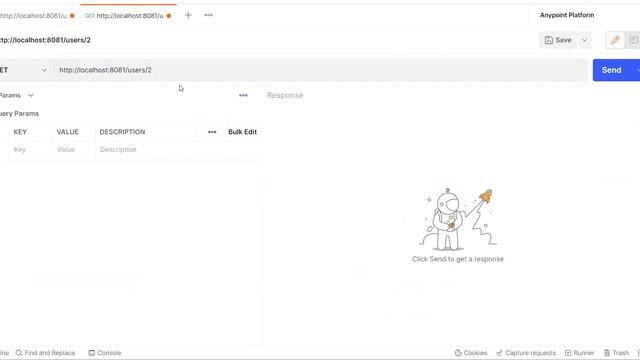
Task: Open Trash from status bar
Action: point(616,353)
